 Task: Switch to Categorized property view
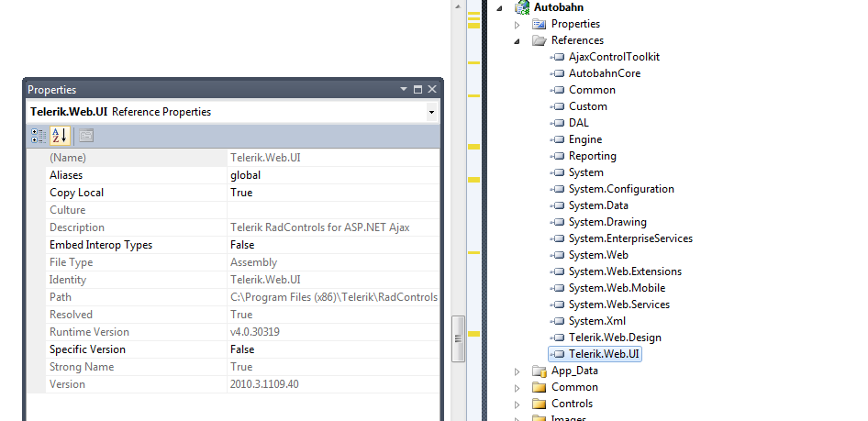pyautogui.click(x=38, y=136)
